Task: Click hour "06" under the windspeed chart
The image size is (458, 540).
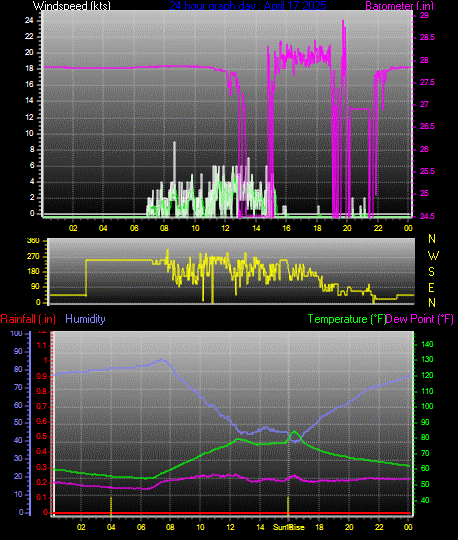Action: [134, 228]
